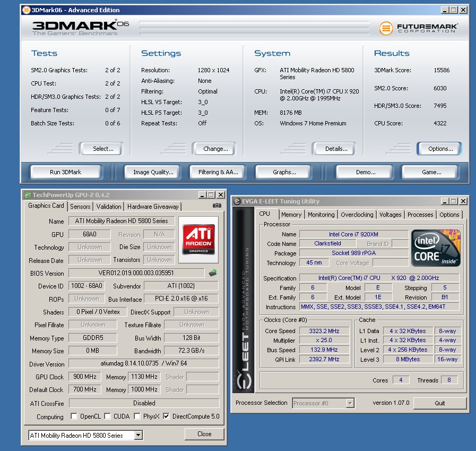Click the Core Speed field 3323.2 MHz
Image resolution: width=476 pixels, height=451 pixels.
coord(324,331)
